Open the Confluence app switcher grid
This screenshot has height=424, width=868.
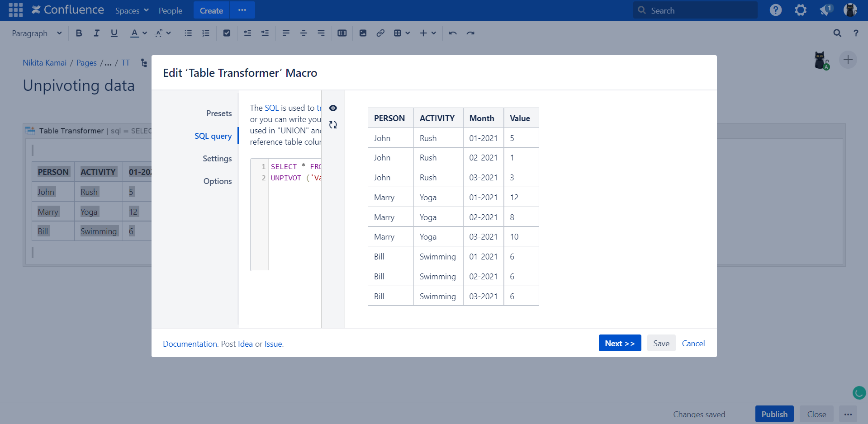15,10
